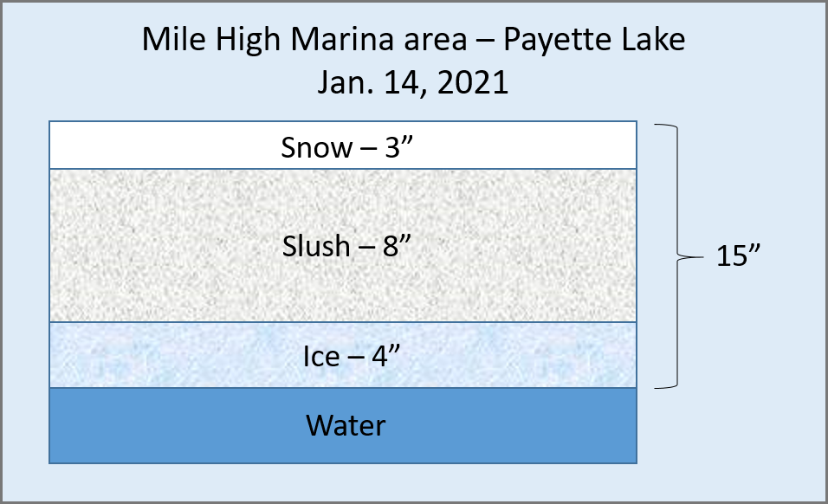Select the 'Jan. 14, 2021' date line

413,82
